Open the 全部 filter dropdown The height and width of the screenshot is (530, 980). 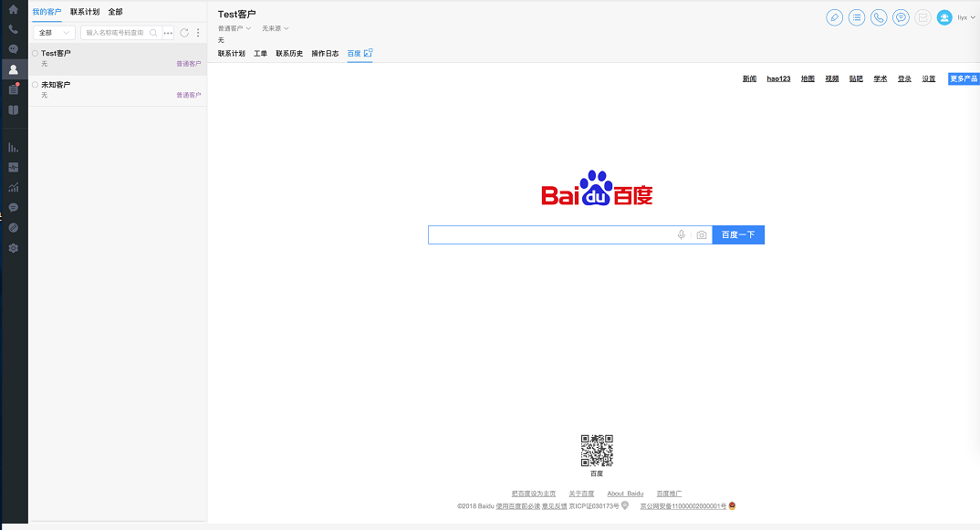pyautogui.click(x=54, y=33)
